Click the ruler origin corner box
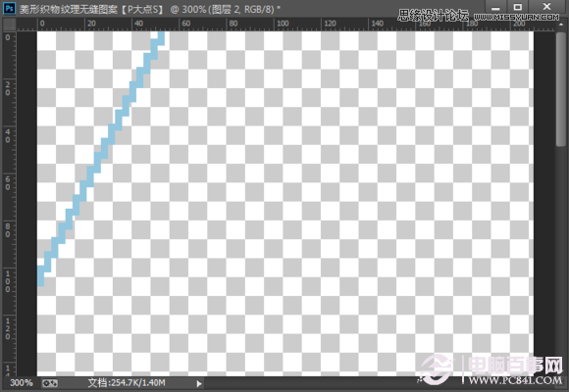 pos(10,24)
